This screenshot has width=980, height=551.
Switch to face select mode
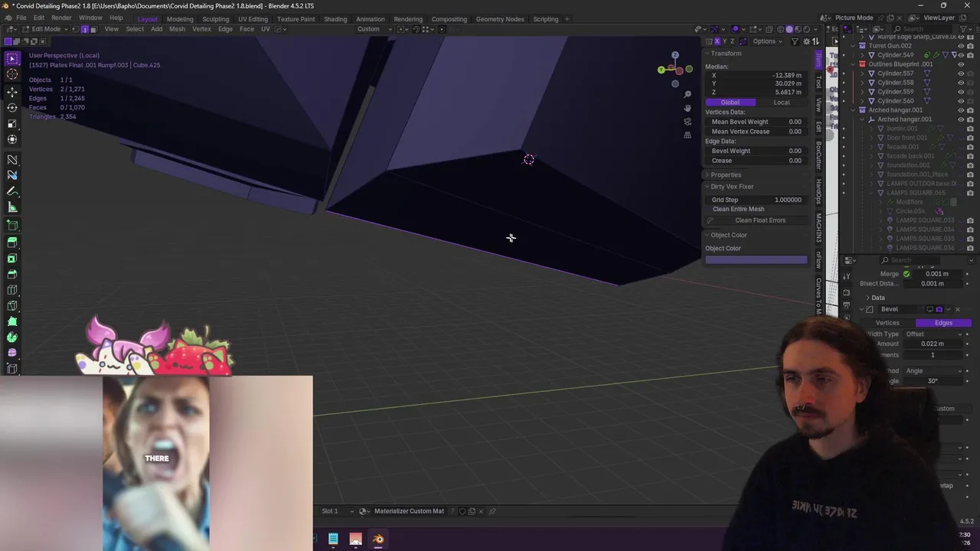point(93,29)
